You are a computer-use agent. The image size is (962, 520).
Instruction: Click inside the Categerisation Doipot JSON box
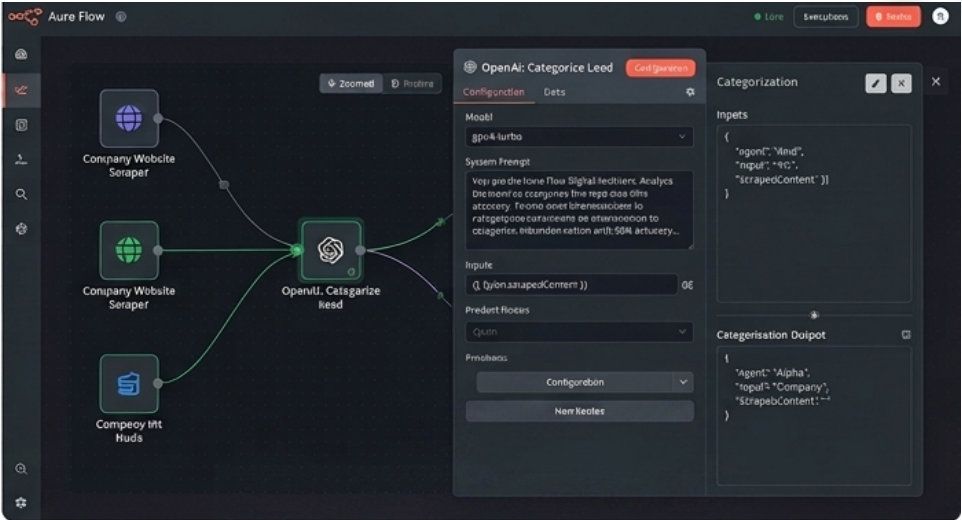click(814, 416)
